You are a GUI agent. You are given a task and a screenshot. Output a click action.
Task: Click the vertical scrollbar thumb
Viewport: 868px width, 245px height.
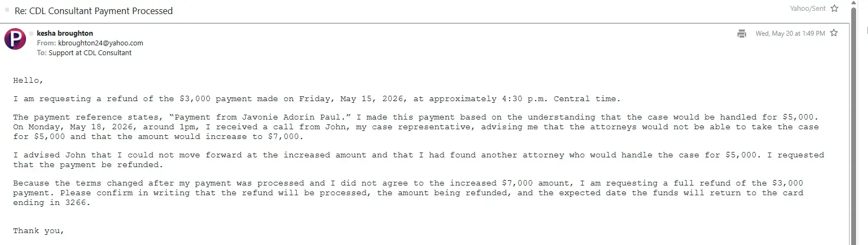point(853,125)
